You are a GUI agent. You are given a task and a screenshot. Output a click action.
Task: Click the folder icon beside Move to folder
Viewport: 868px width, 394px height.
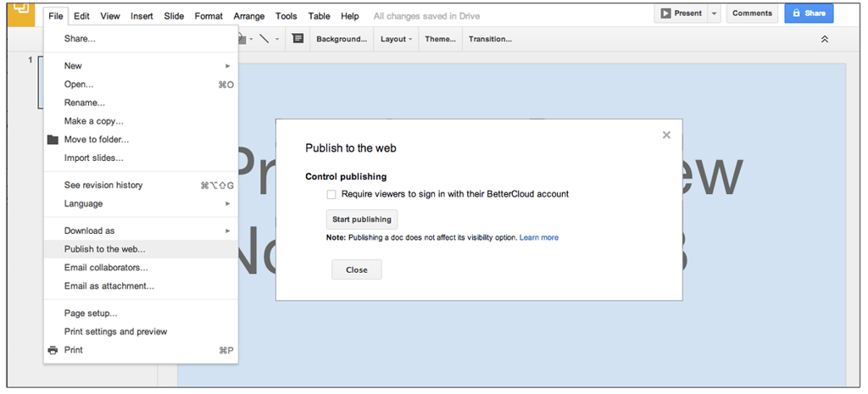click(x=53, y=140)
